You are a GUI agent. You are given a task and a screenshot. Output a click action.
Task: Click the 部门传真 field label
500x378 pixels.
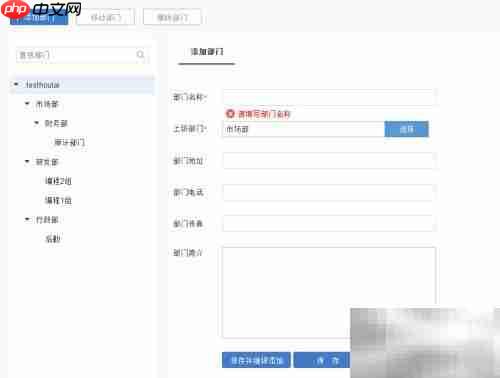(188, 223)
